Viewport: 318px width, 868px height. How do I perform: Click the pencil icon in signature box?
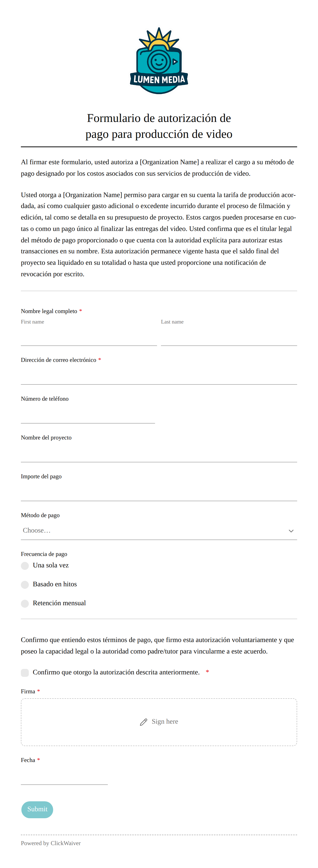(144, 722)
